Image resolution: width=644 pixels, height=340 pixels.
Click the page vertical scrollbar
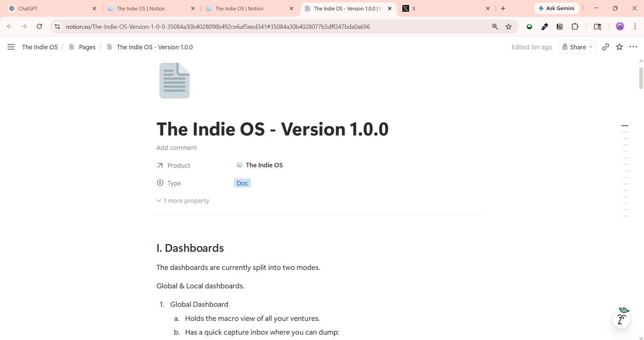coord(641,78)
